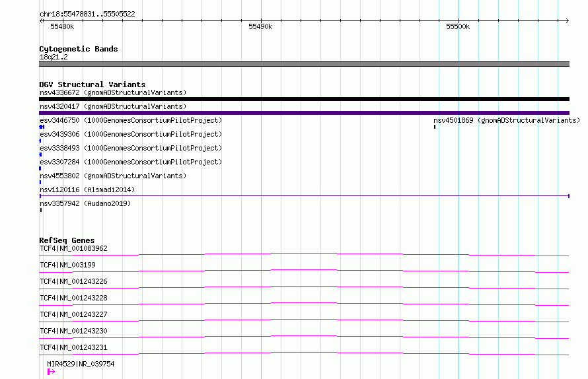Click the left arrow of the ruler
Image resolution: width=588 pixels, height=379 pixels.
point(41,21)
